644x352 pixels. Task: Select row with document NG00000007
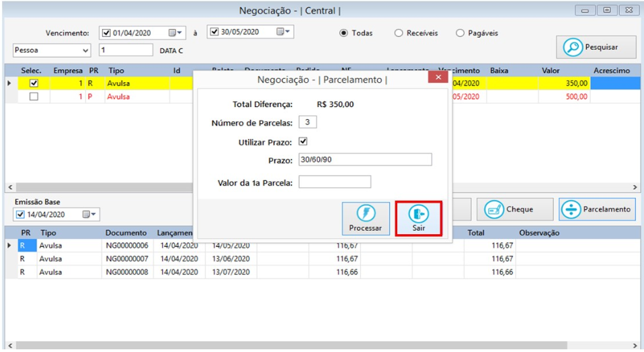pos(127,258)
